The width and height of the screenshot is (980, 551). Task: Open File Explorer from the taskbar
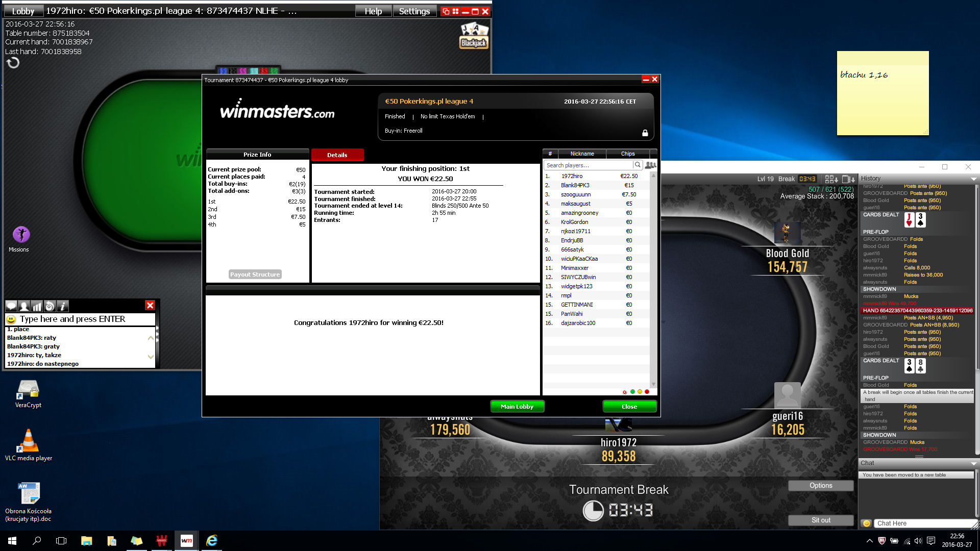(86, 541)
